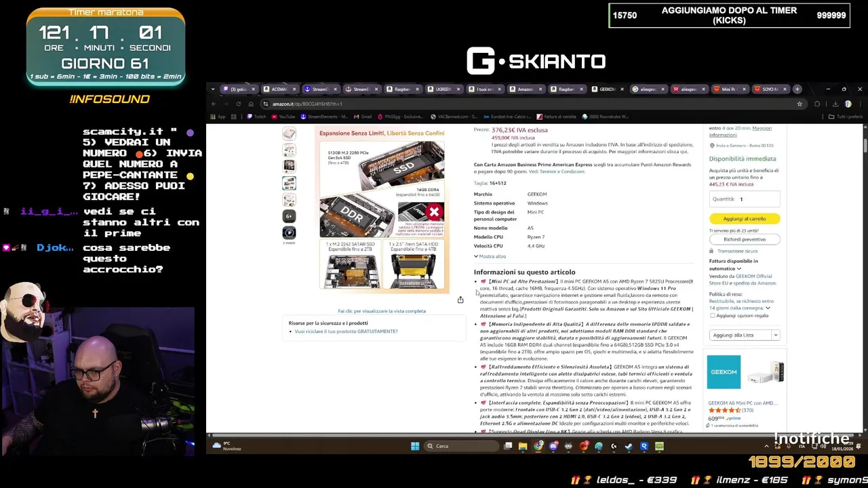Expand the Aggiungi alla Lista dropdown arrow

(x=775, y=335)
